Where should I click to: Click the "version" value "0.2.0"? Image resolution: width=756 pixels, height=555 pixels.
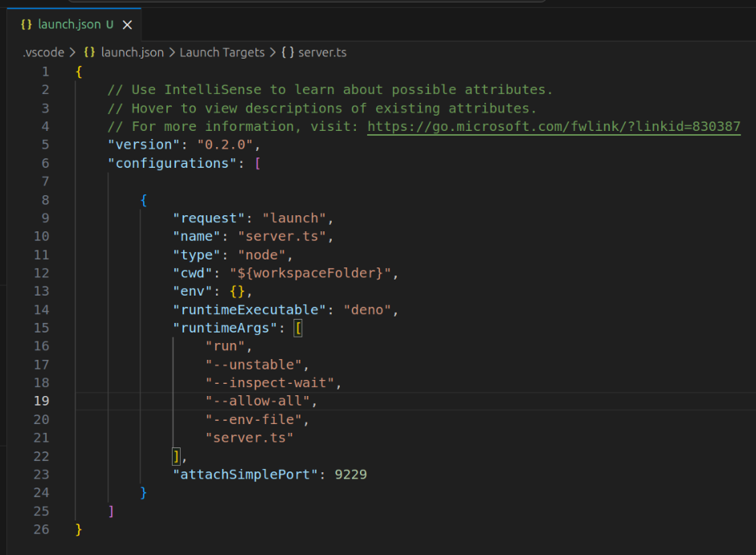pyautogui.click(x=225, y=145)
